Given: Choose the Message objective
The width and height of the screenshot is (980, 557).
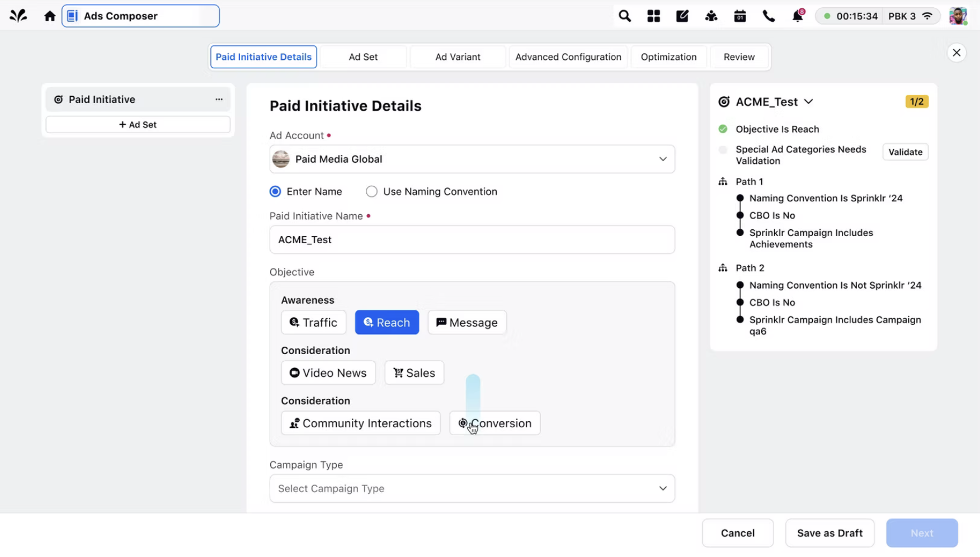Looking at the screenshot, I should tap(467, 322).
